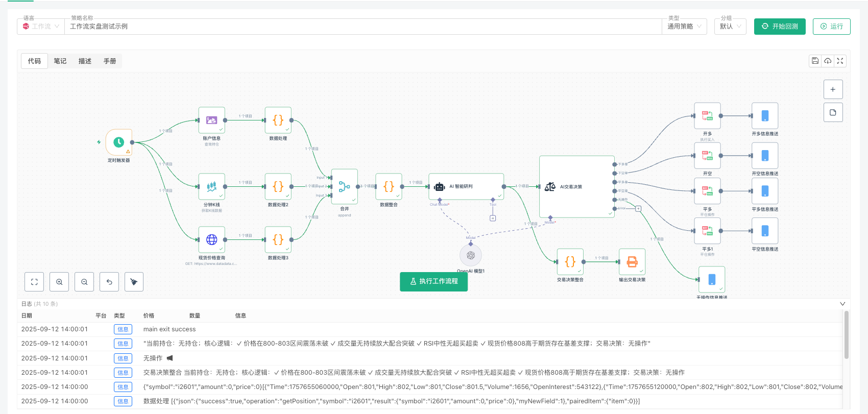Zoom in on the workflow canvas
This screenshot has width=868, height=414.
click(x=59, y=282)
